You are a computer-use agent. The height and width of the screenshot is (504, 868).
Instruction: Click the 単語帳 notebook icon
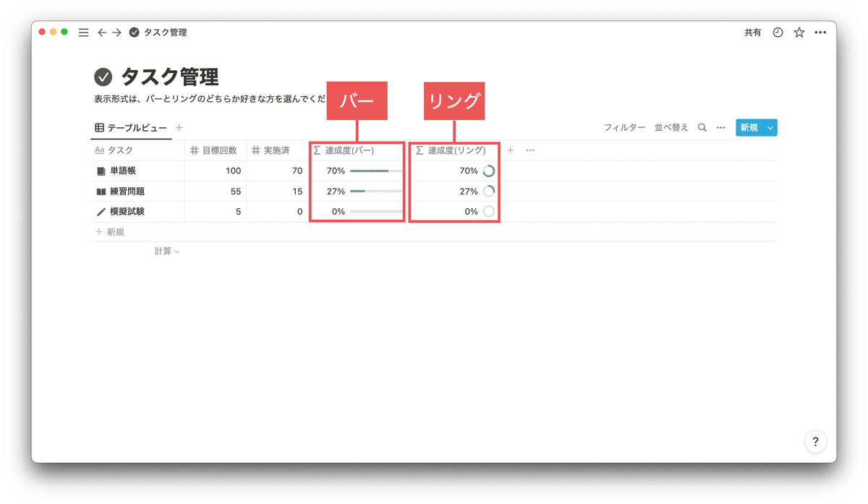click(101, 171)
